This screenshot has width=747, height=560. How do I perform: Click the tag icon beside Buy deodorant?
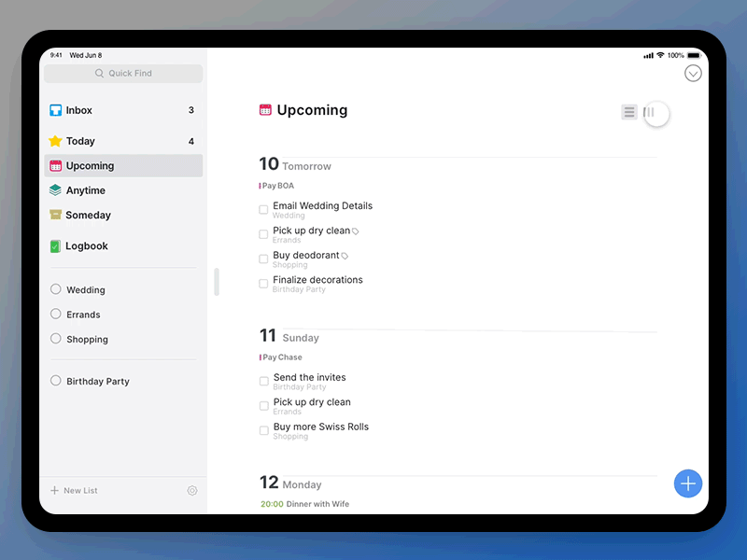click(x=345, y=256)
